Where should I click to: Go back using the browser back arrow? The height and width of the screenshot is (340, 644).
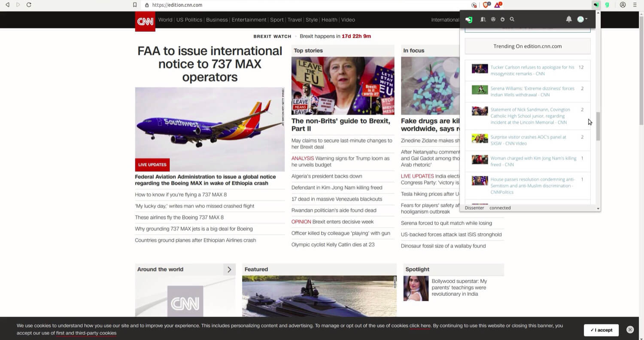pos(7,5)
